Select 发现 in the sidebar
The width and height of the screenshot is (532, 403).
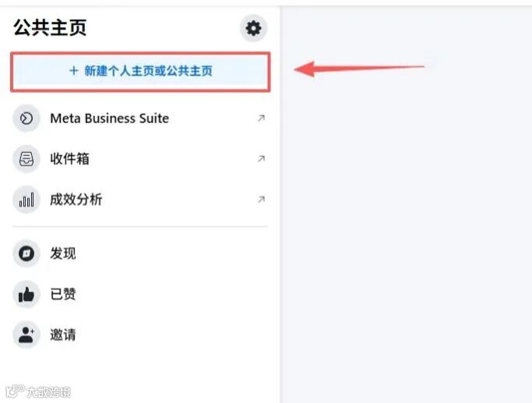(x=139, y=253)
